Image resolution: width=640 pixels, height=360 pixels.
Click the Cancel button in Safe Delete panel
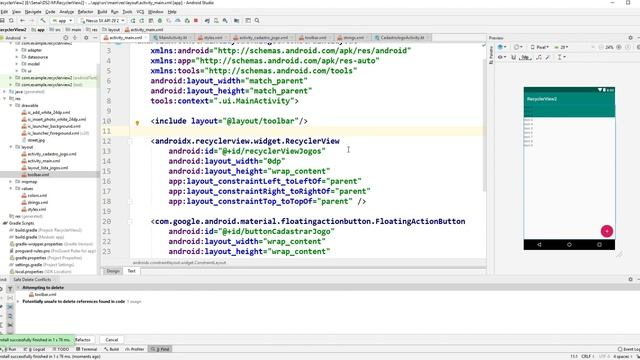click(x=111, y=340)
